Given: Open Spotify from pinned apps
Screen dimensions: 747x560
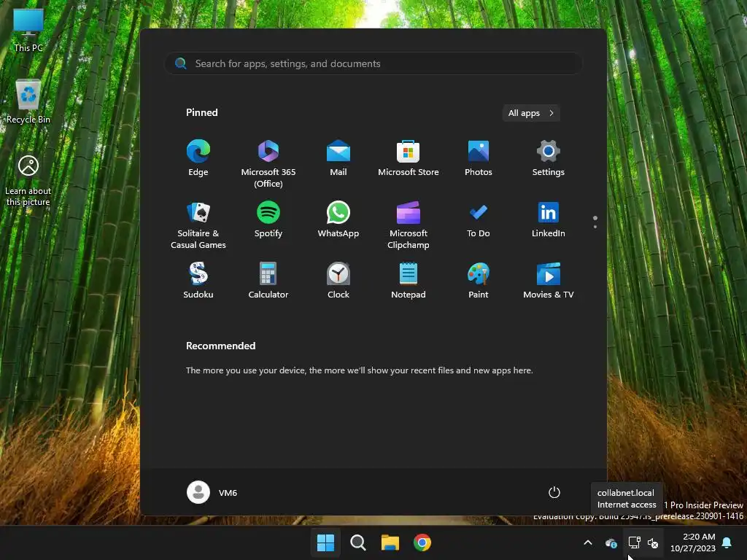Looking at the screenshot, I should tap(268, 219).
